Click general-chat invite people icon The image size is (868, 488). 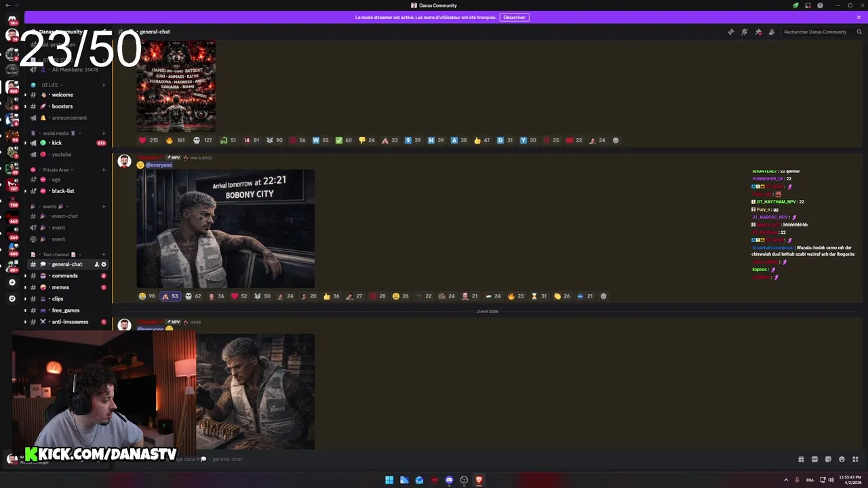(97, 264)
